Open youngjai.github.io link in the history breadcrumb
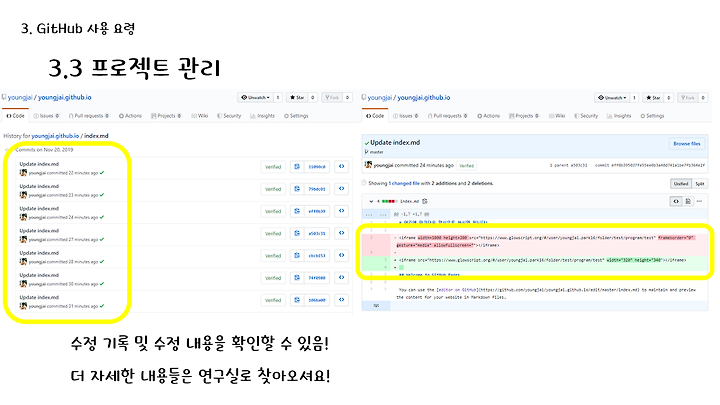 (55, 136)
